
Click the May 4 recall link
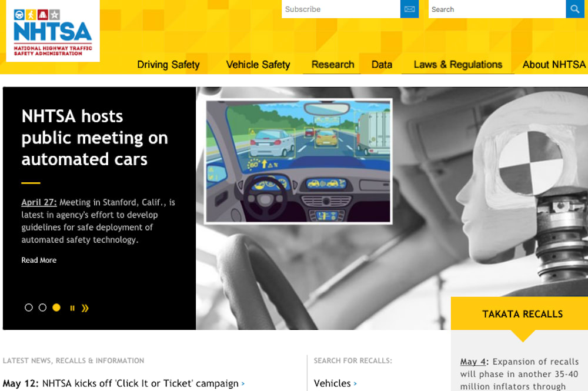[x=473, y=362]
